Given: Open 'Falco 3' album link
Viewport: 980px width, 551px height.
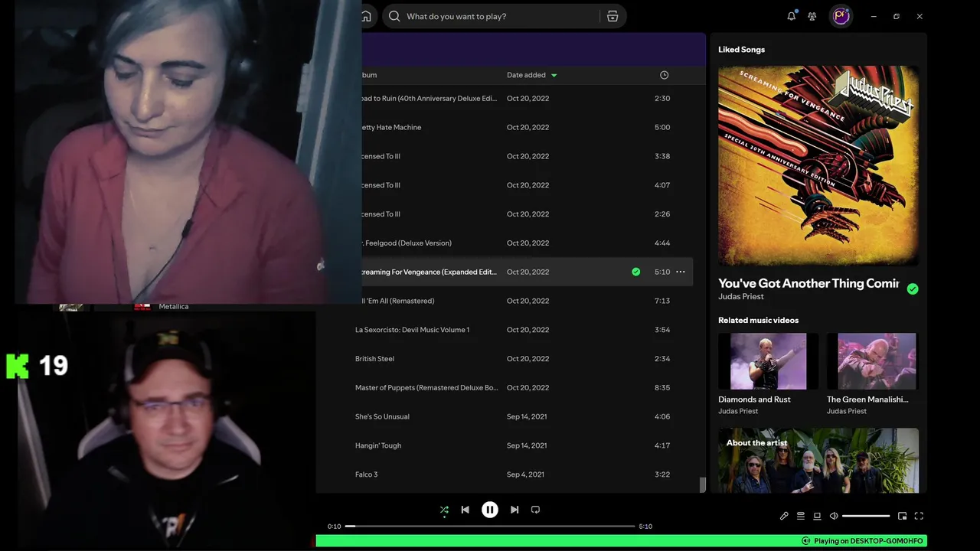Looking at the screenshot, I should 366,474.
